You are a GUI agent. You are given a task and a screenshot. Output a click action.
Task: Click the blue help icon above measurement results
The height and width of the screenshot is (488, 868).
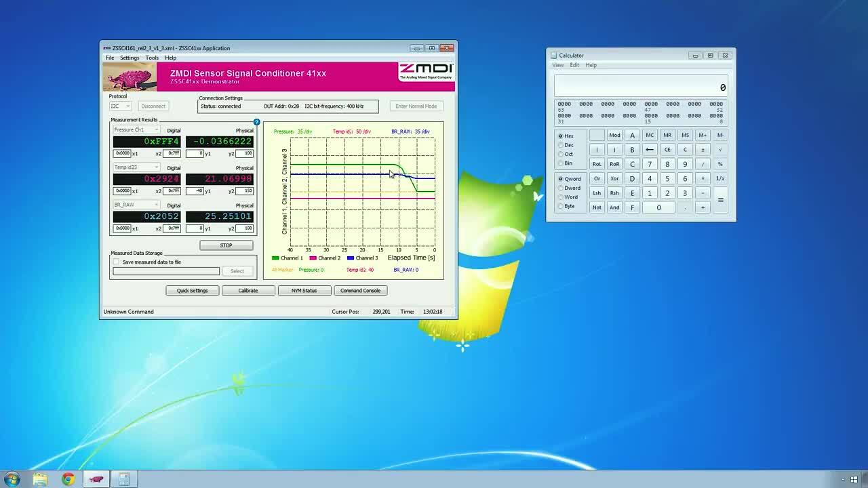[256, 122]
